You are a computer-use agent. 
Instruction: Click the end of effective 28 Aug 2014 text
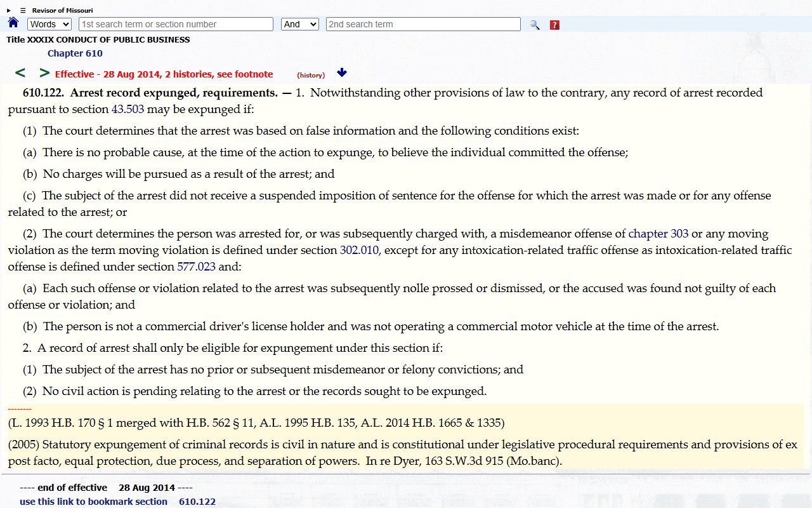(106, 488)
